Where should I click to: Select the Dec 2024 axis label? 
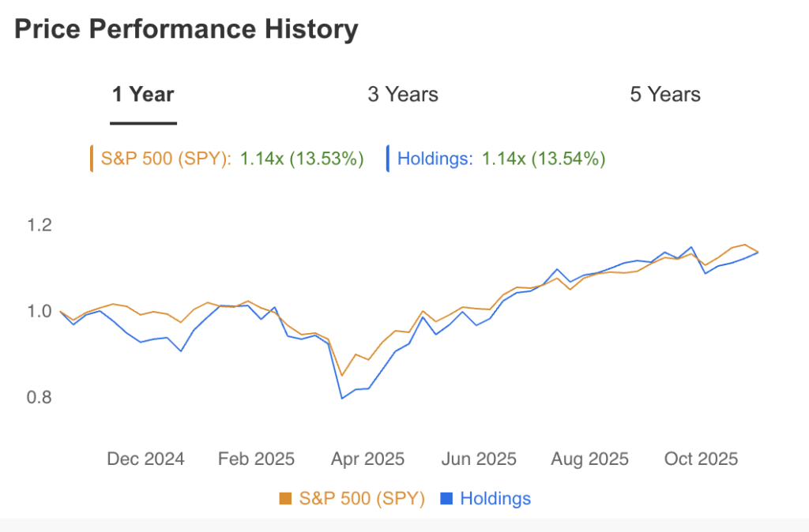click(x=145, y=459)
